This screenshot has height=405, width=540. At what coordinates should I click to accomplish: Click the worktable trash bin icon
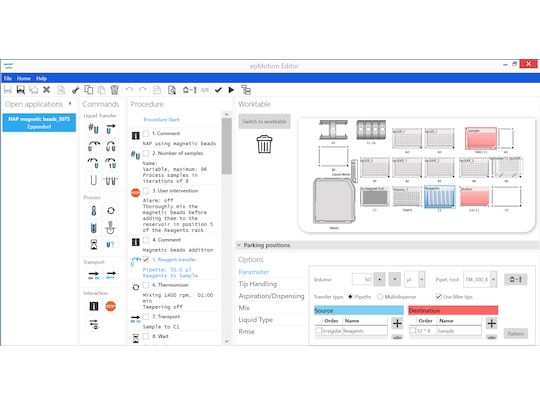[x=264, y=144]
